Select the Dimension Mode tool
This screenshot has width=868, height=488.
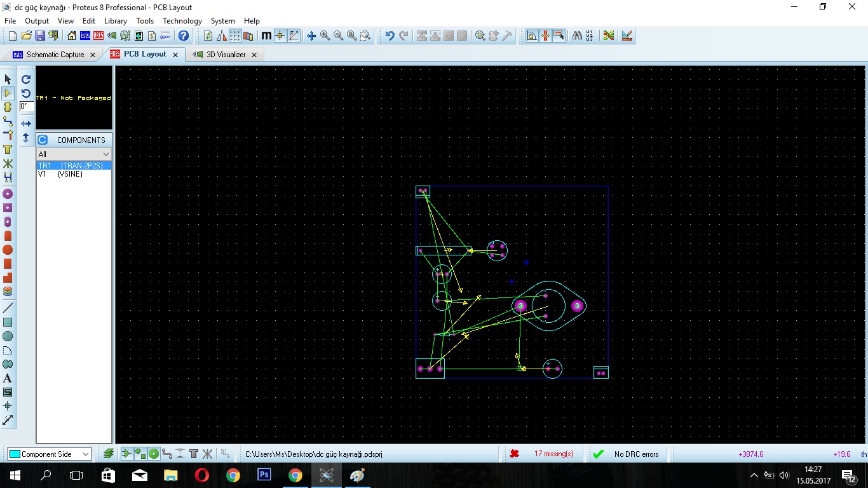click(x=8, y=420)
